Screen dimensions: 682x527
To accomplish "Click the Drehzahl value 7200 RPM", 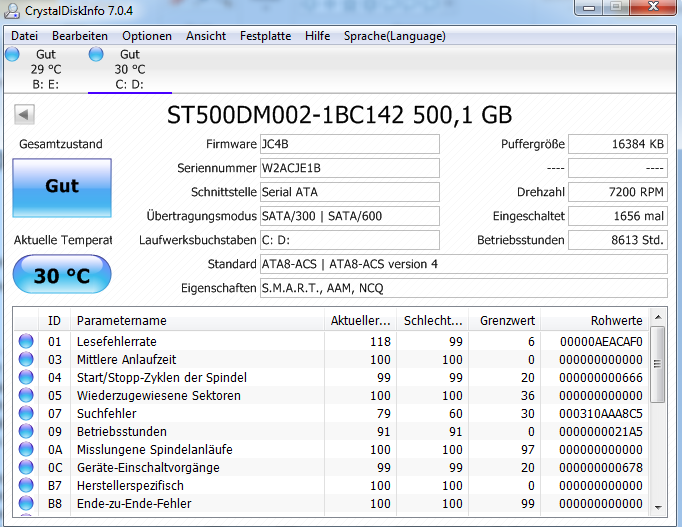I will 618,192.
